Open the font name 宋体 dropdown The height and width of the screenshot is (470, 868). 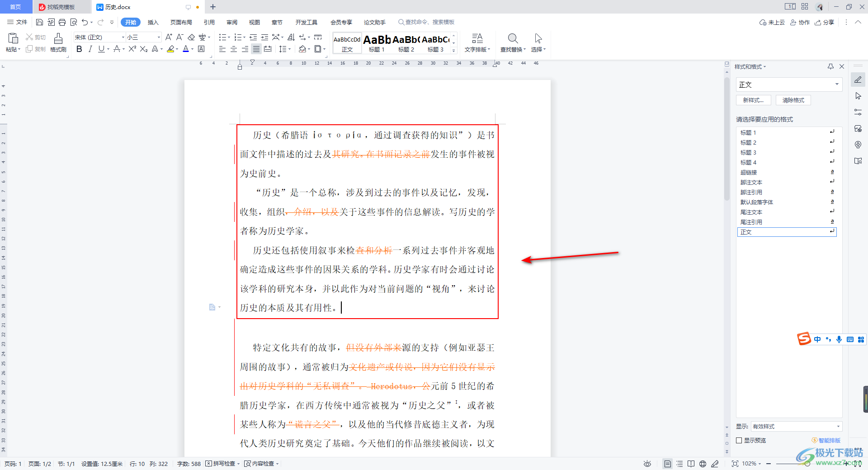click(123, 37)
